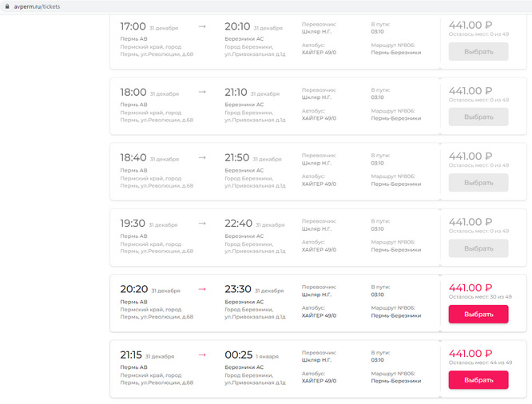Click the arrow icon on the 18:00 trip
Screen dimensions: 532x404
(x=202, y=92)
